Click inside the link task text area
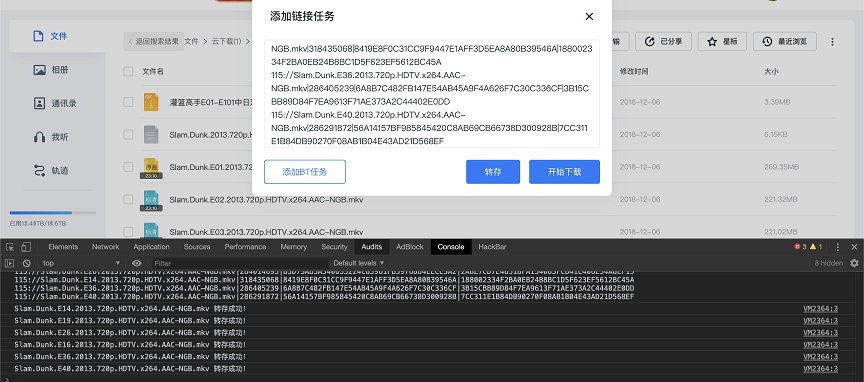Screen dimensions: 864x382 pyautogui.click(x=431, y=94)
